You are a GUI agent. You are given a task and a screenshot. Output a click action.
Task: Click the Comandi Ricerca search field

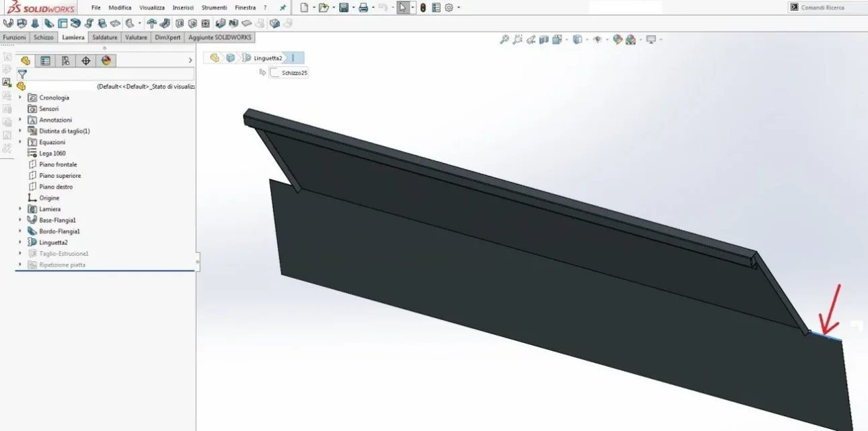826,7
